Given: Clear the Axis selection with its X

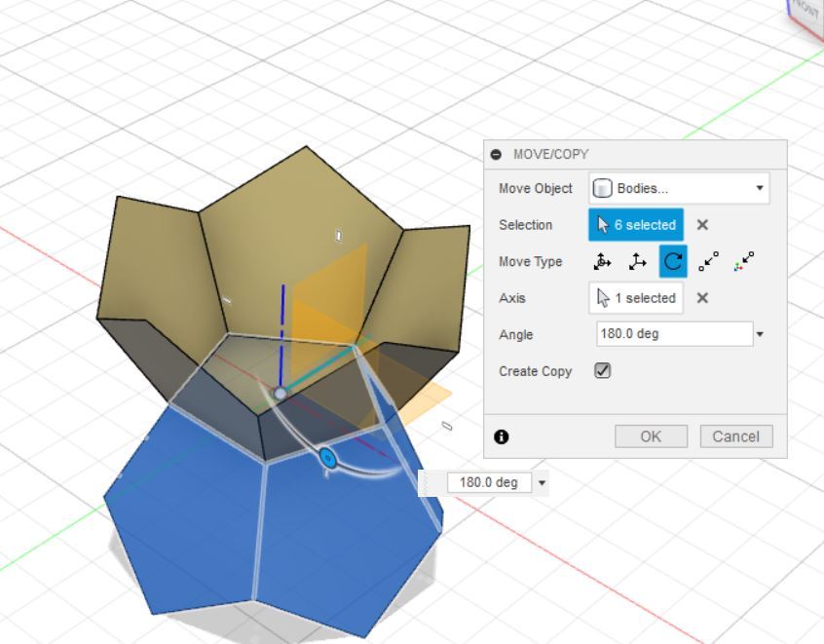Looking at the screenshot, I should point(702,298).
